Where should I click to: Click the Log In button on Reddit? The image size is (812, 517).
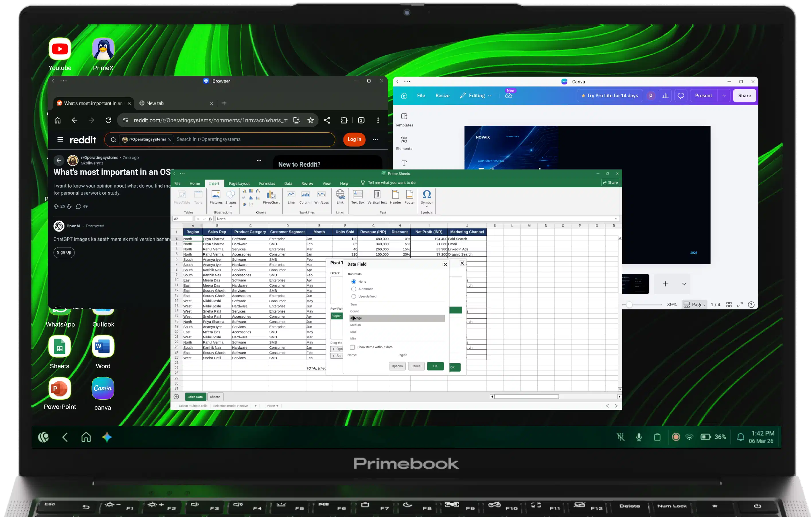[x=354, y=139]
